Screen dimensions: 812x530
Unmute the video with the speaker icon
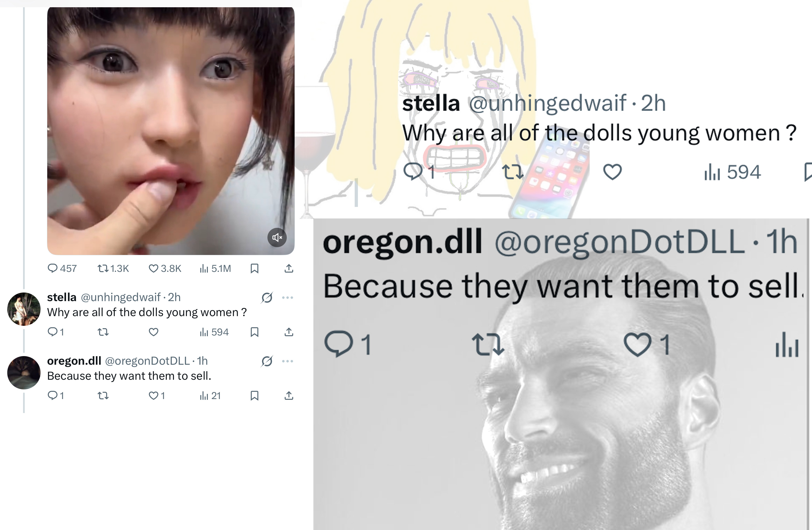277,237
